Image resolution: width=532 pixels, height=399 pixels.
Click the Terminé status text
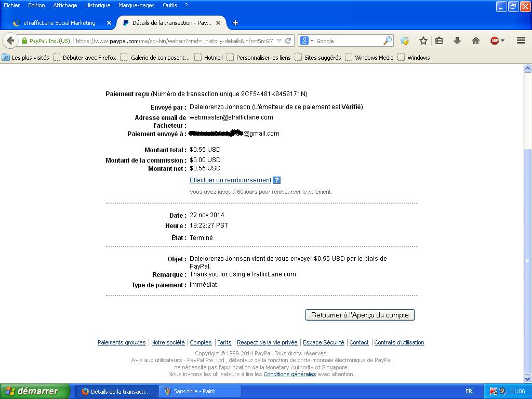pyautogui.click(x=201, y=238)
